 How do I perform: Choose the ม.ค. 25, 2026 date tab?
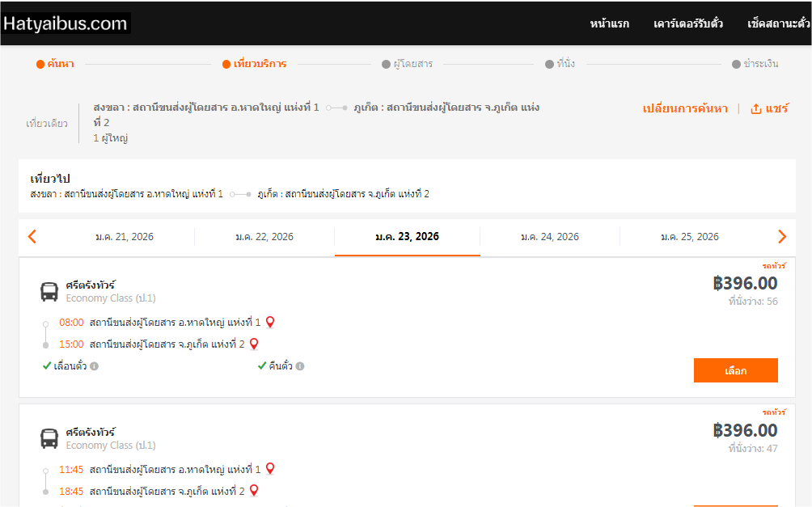click(689, 237)
